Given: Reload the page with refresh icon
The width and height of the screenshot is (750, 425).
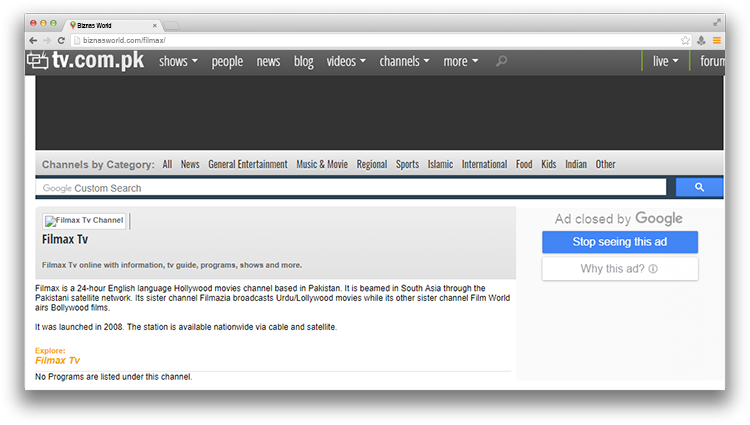Looking at the screenshot, I should point(61,40).
